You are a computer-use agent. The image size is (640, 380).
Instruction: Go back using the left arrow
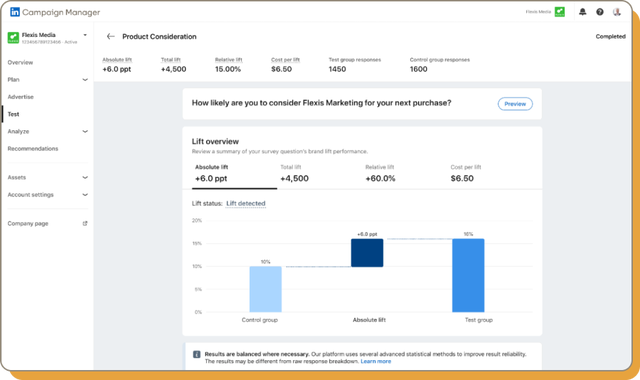[x=111, y=36]
